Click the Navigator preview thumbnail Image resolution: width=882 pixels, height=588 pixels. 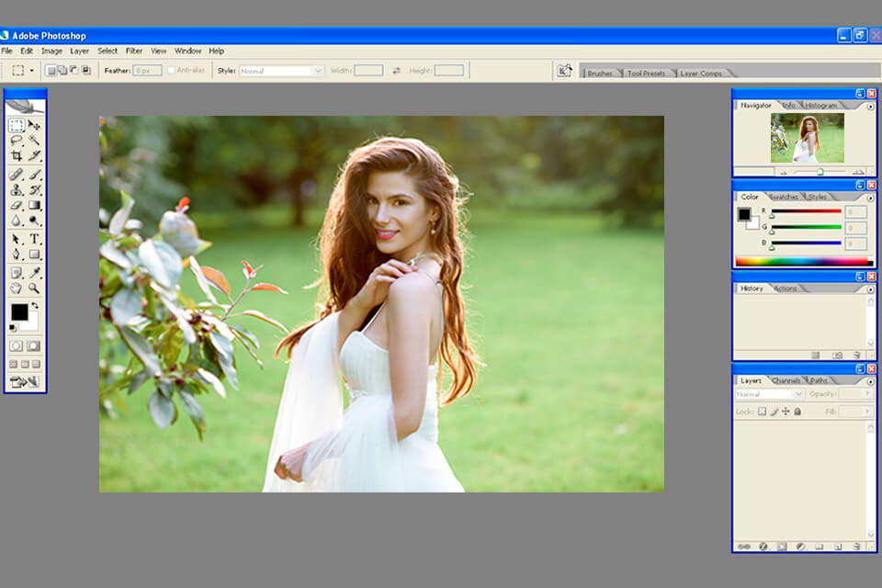point(807,138)
